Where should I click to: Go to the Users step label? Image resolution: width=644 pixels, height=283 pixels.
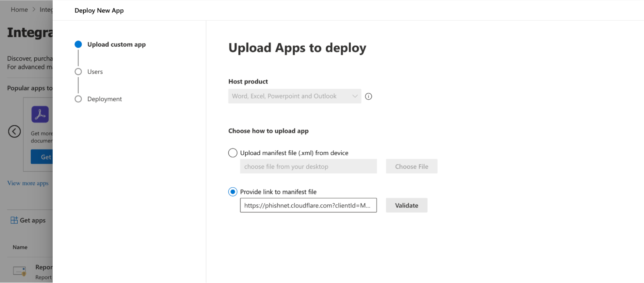click(95, 72)
